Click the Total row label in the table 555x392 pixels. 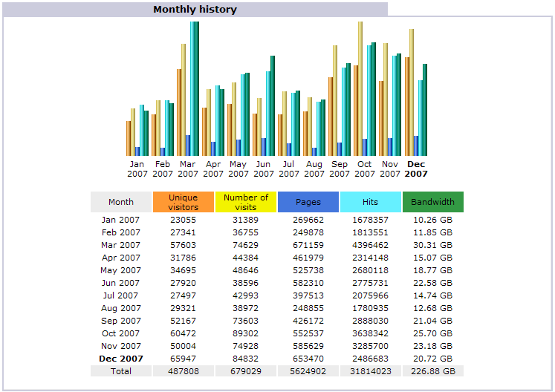(120, 370)
